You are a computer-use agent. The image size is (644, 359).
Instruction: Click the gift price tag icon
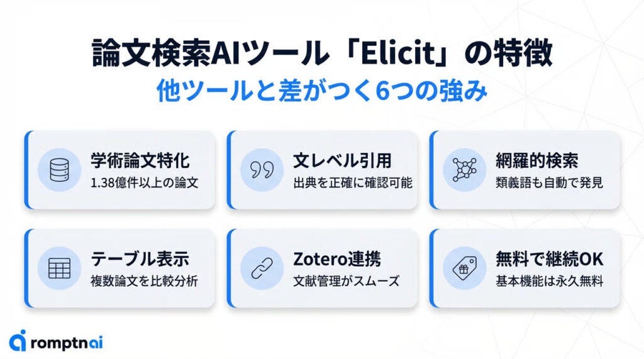tap(464, 268)
